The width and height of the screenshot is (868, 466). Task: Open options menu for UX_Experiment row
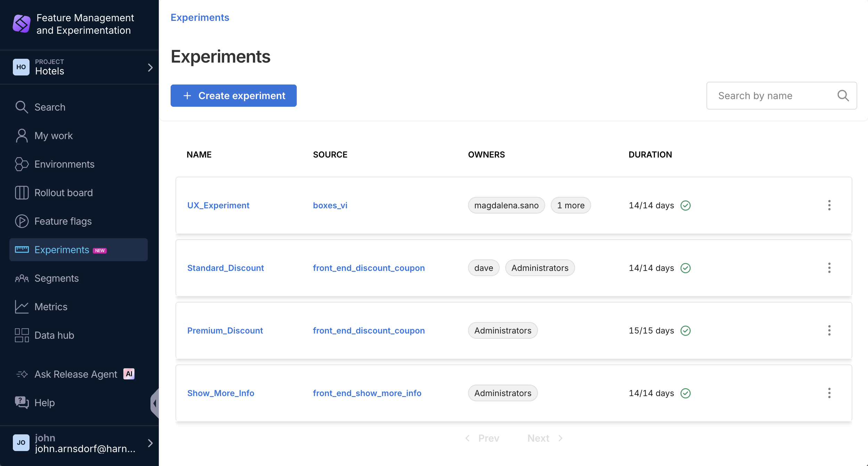(x=830, y=206)
